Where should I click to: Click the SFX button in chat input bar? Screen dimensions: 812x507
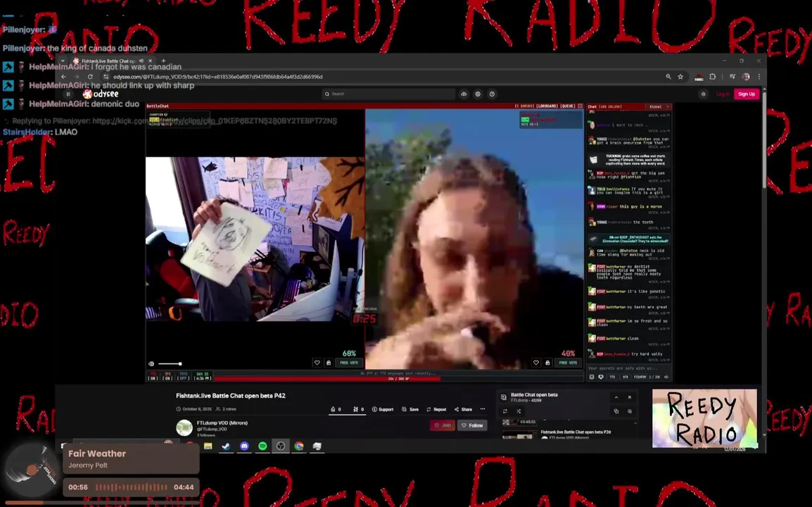[x=625, y=377]
